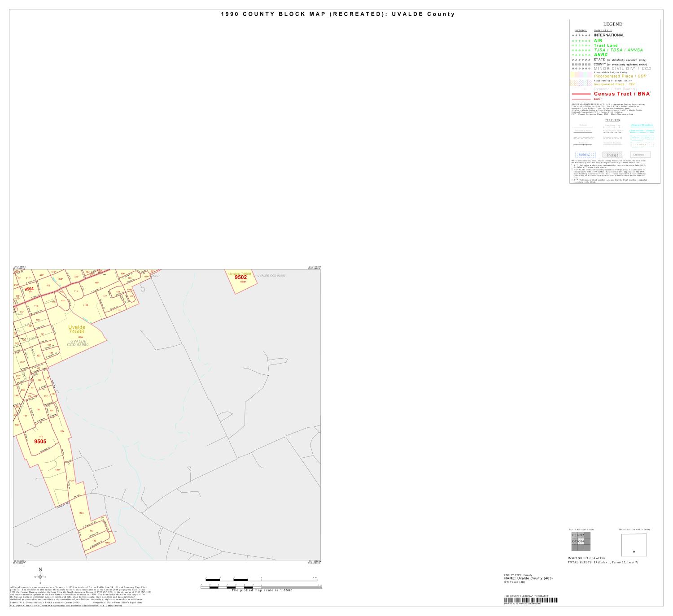Toggle the Inset shading swatch
Image resolution: width=673 pixels, height=616 pixels.
pyautogui.click(x=613, y=154)
